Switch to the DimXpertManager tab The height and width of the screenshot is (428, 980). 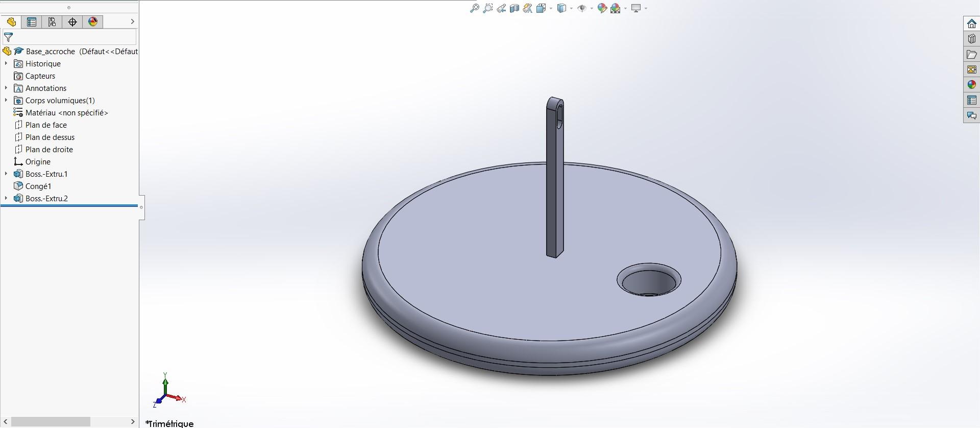point(72,22)
